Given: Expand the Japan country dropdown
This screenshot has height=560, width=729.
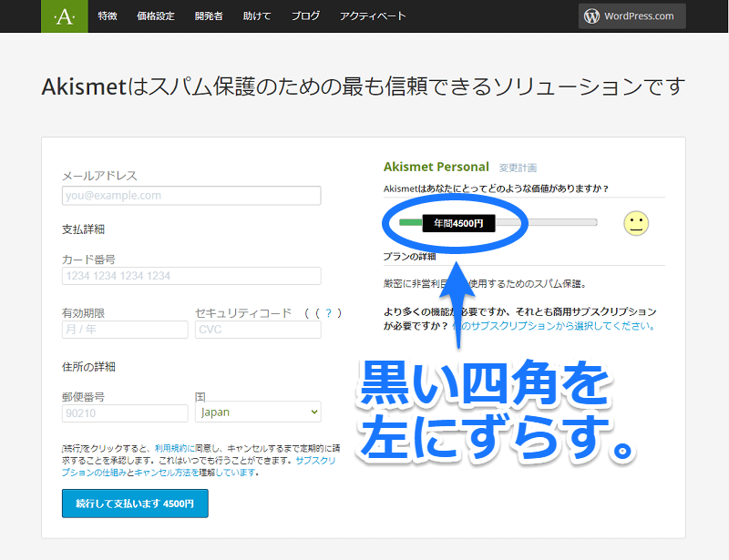Looking at the screenshot, I should pos(258,412).
